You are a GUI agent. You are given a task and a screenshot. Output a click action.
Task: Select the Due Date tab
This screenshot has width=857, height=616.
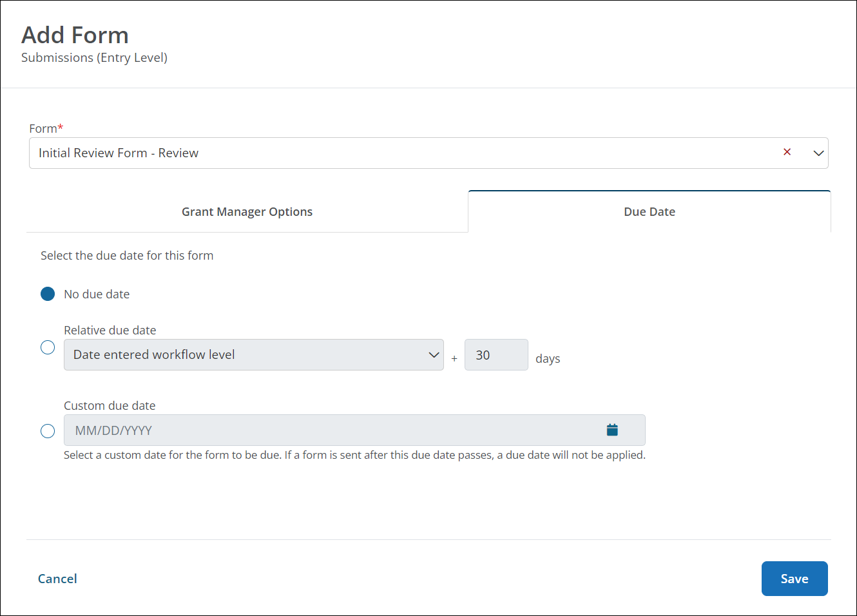[649, 212]
